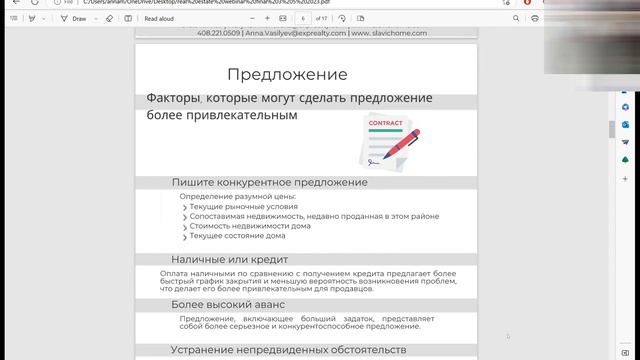Open the www.slavichome.com link
Screen dimensions: 640x360
[x=389, y=33]
